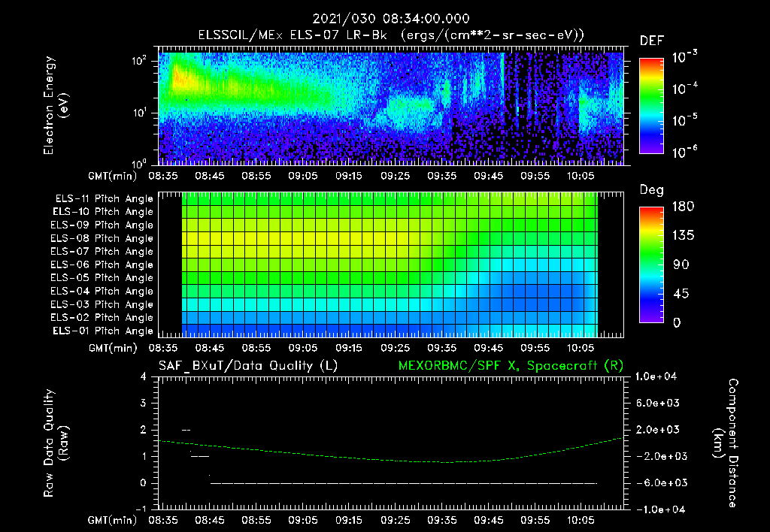Click the SAF_BXuT/Data Quality (L) label
The image size is (770, 532).
(248, 366)
